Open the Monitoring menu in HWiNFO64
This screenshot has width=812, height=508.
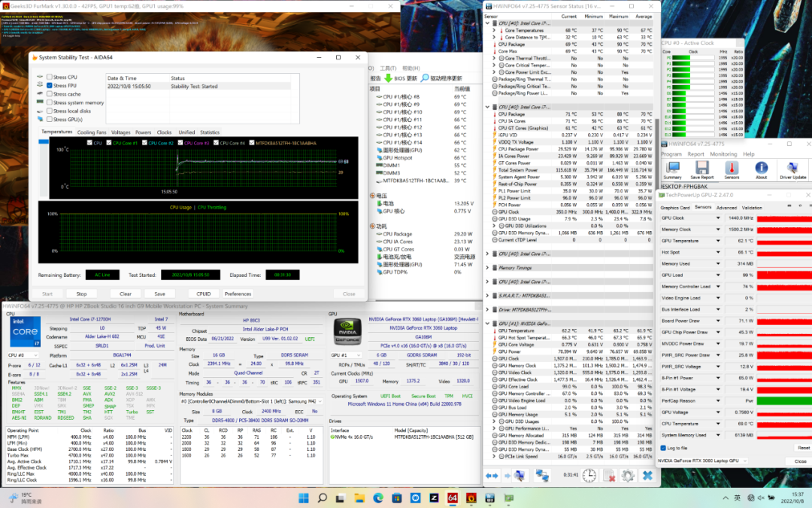723,154
